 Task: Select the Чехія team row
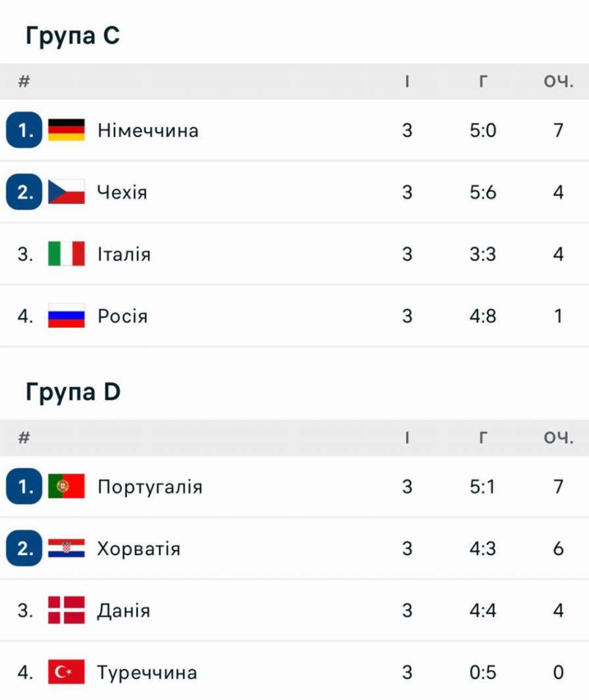(294, 192)
